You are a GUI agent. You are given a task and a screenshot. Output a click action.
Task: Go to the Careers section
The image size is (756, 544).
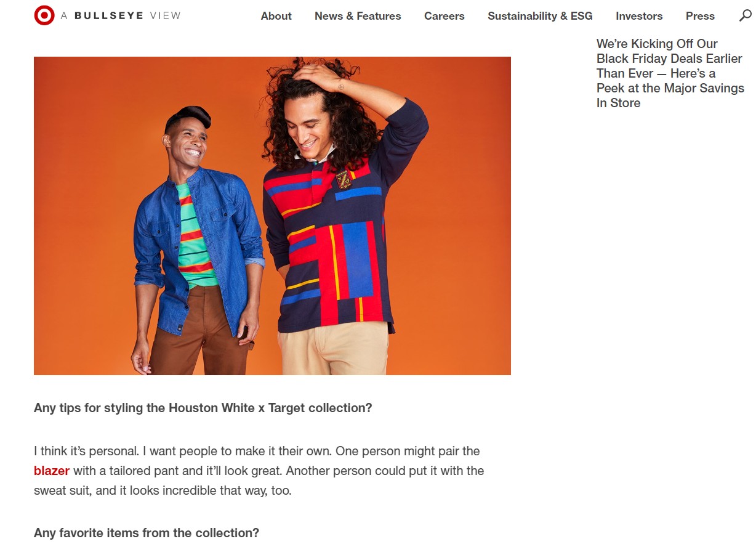click(x=444, y=16)
